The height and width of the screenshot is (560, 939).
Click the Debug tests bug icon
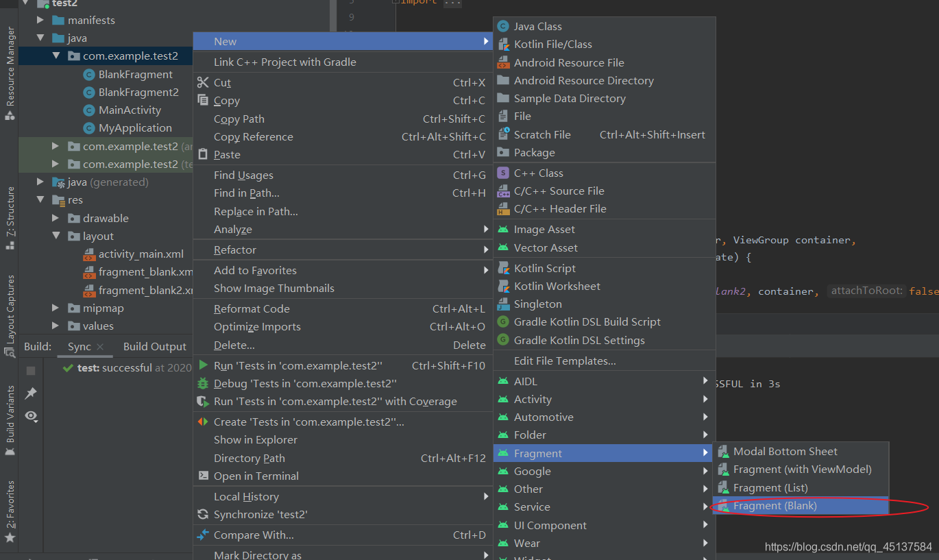click(203, 383)
